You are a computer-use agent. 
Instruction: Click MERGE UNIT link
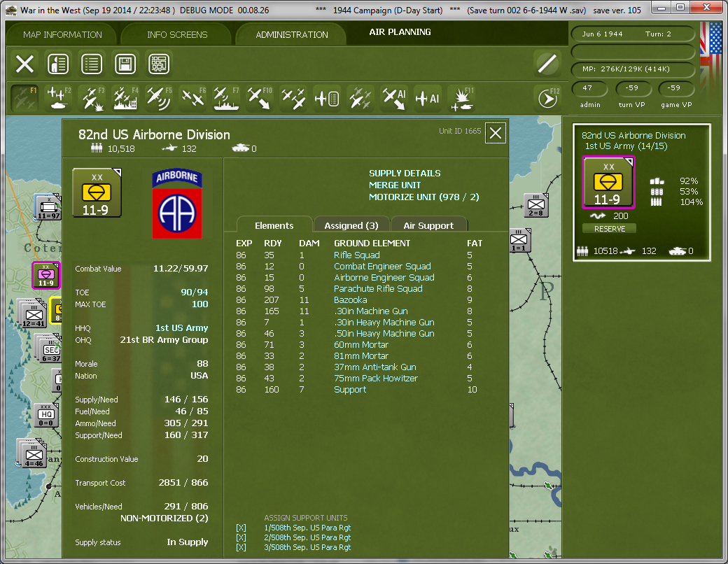pos(395,185)
